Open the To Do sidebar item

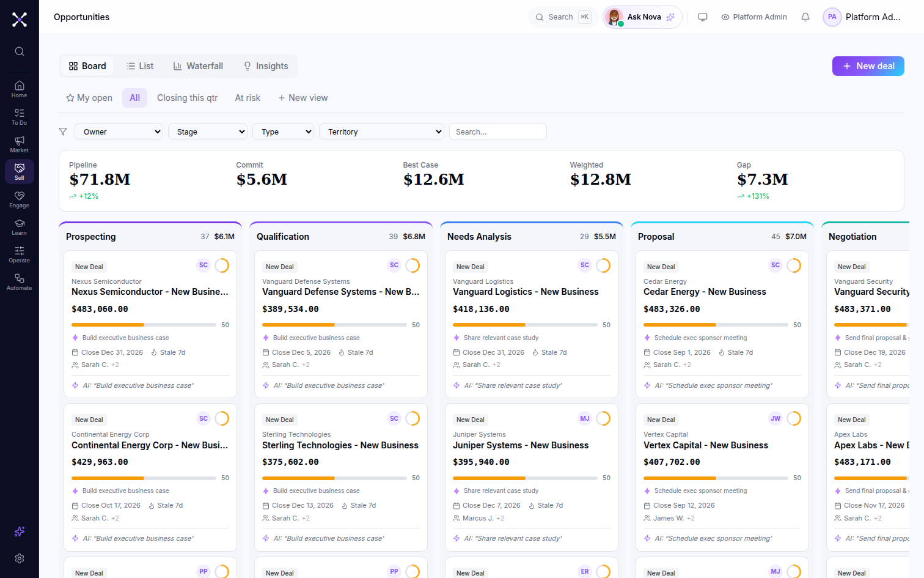[x=19, y=117]
